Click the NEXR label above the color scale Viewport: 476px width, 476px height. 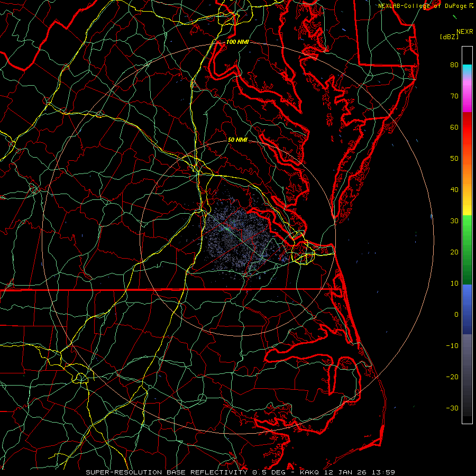464,31
